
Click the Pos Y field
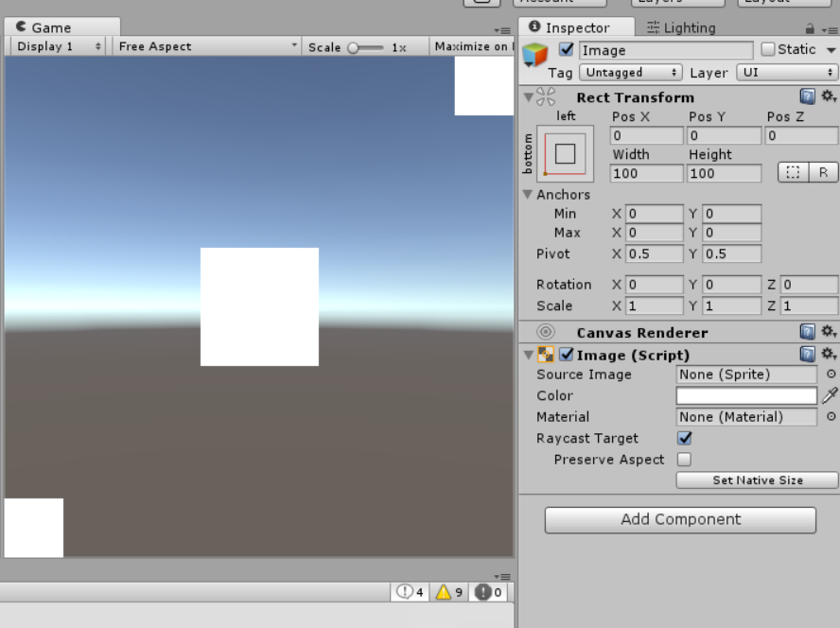click(724, 135)
